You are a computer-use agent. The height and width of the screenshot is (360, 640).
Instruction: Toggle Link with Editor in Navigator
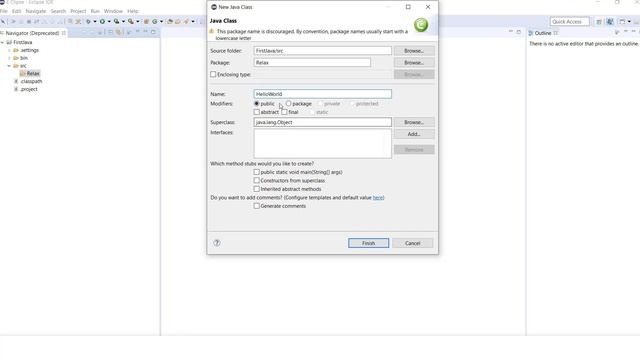pos(118,32)
